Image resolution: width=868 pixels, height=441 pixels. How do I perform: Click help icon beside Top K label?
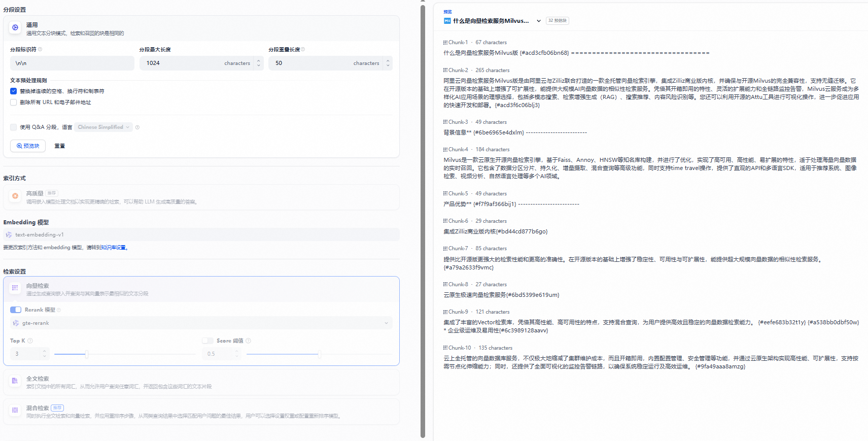coord(30,341)
